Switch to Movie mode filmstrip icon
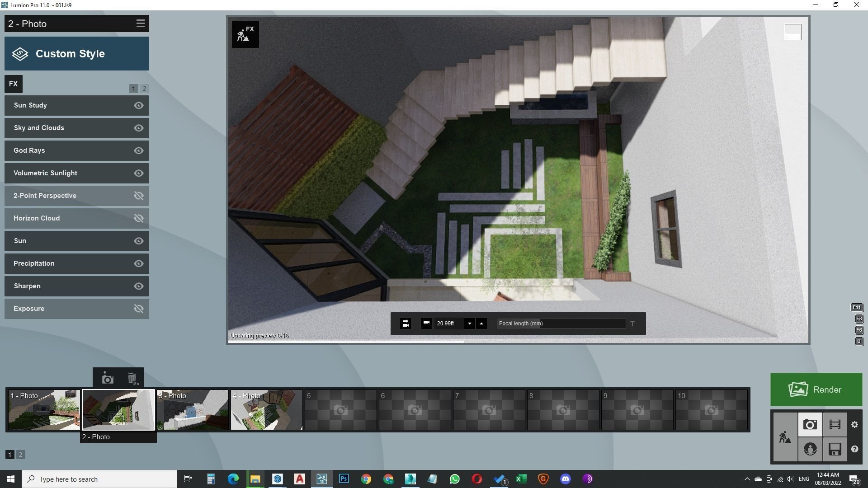 point(835,424)
